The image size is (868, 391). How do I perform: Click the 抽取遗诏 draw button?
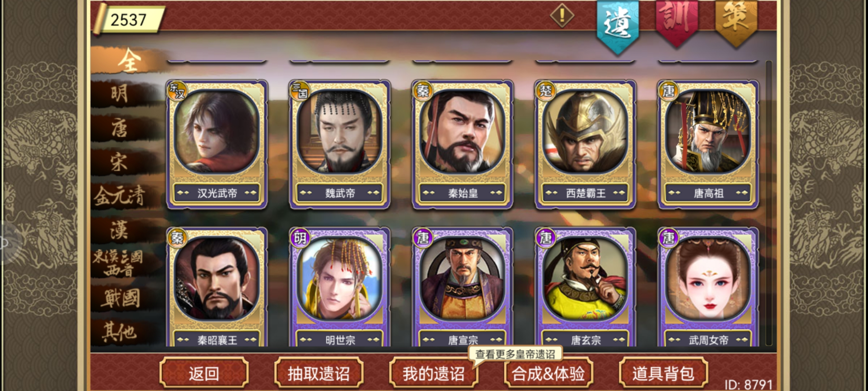click(x=319, y=373)
